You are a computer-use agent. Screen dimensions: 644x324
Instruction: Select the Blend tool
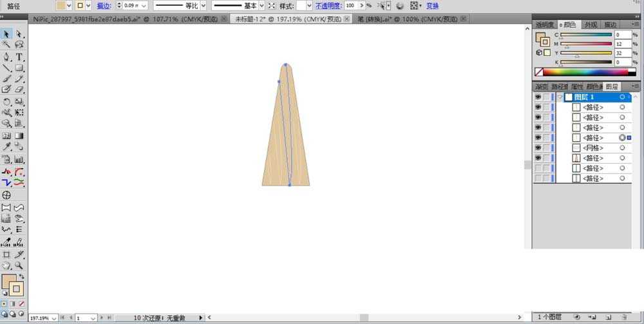coord(19,146)
